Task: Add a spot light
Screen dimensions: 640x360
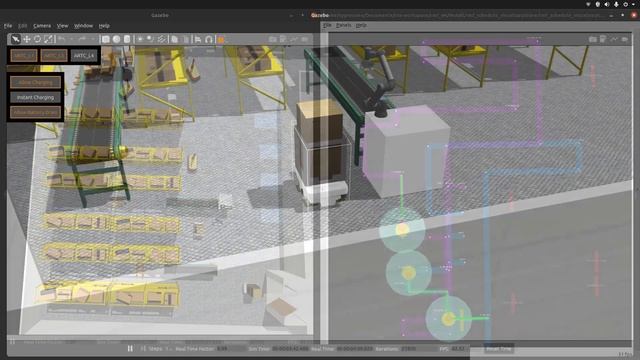Action: (x=151, y=39)
